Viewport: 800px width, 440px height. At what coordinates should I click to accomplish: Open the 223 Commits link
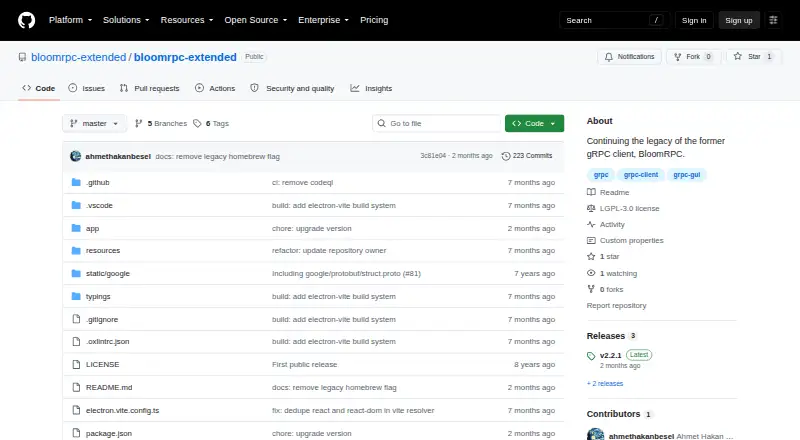[527, 156]
